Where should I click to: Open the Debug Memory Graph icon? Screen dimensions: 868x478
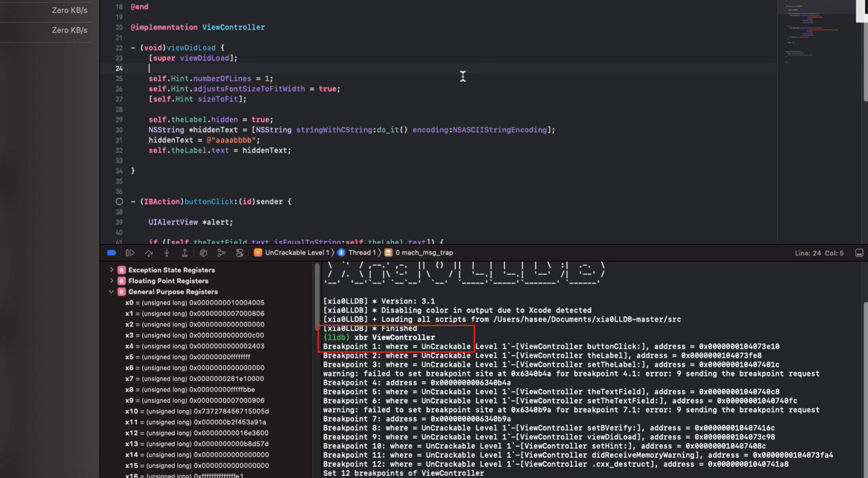coord(221,253)
